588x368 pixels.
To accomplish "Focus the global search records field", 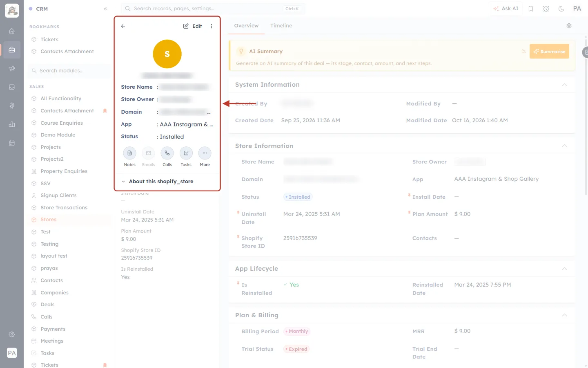I will click(x=213, y=9).
